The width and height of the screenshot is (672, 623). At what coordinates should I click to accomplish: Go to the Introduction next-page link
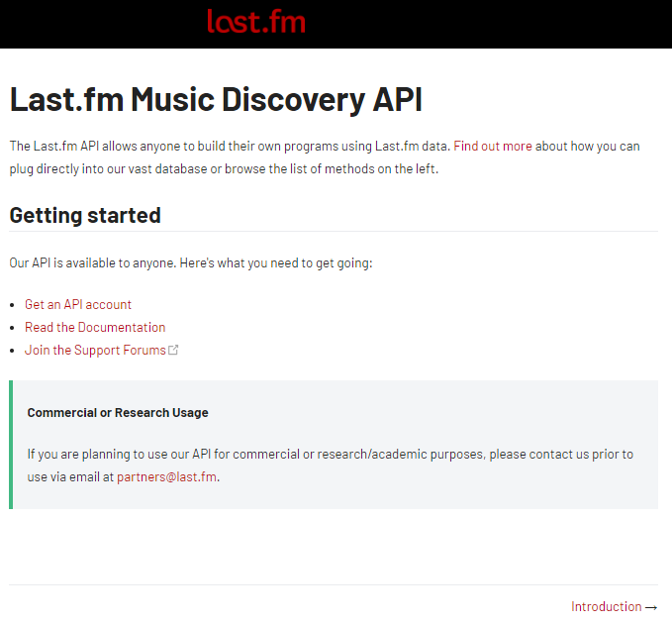coord(606,606)
